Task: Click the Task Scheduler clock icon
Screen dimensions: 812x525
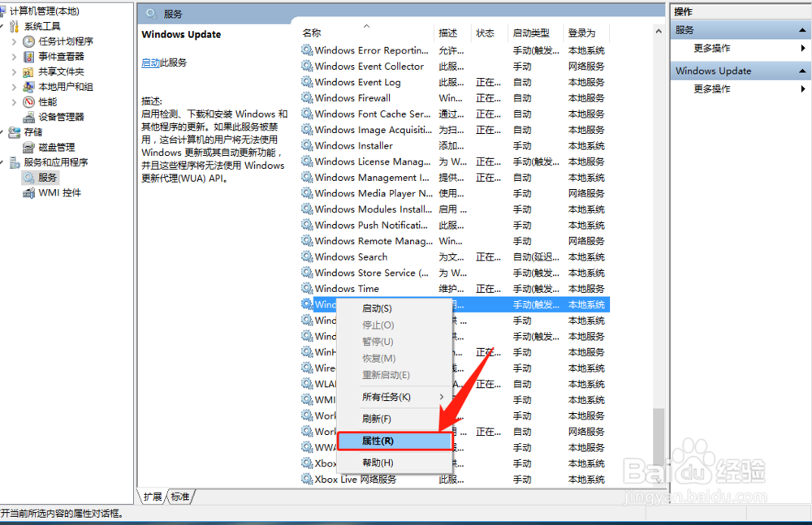Action: [x=29, y=41]
